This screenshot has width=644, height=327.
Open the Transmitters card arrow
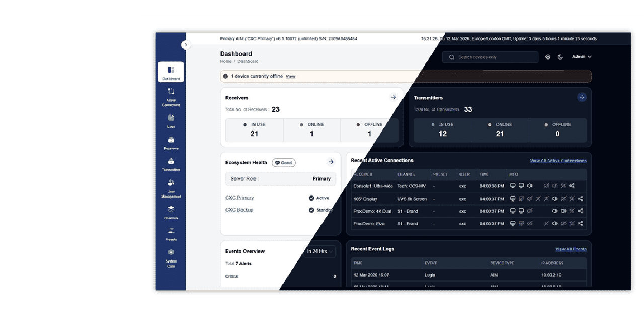582,97
